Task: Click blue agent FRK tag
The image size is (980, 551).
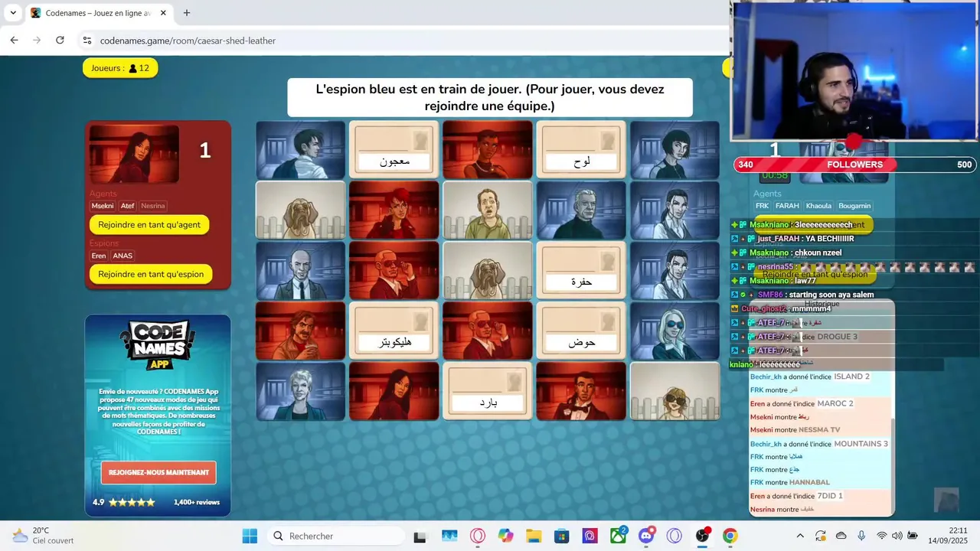Action: 762,206
